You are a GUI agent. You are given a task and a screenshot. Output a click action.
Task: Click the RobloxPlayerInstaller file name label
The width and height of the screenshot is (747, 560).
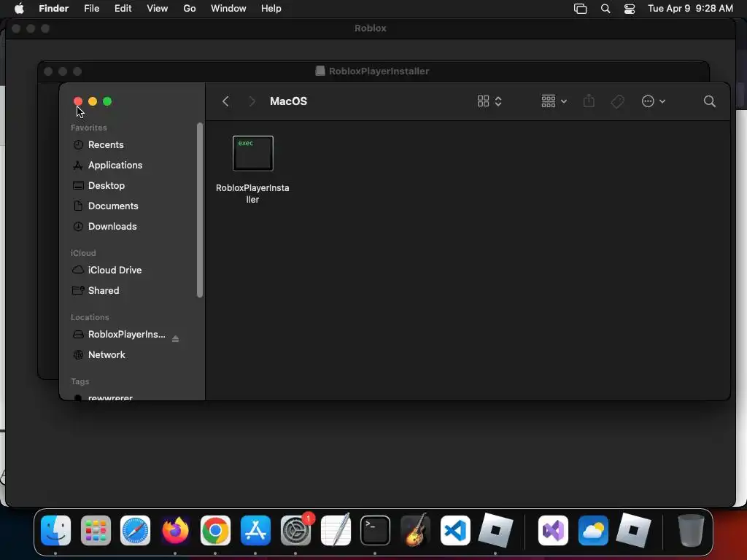(x=252, y=194)
